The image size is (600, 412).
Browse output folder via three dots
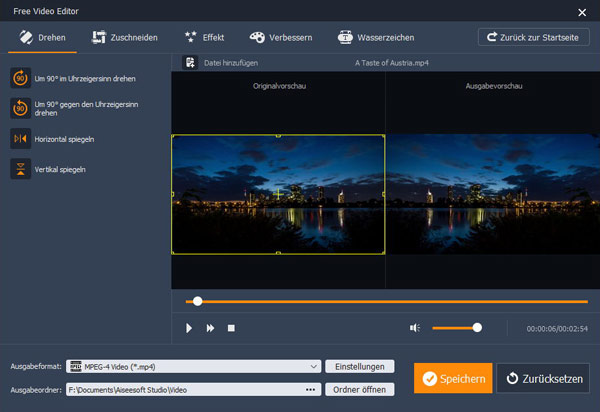pos(310,389)
